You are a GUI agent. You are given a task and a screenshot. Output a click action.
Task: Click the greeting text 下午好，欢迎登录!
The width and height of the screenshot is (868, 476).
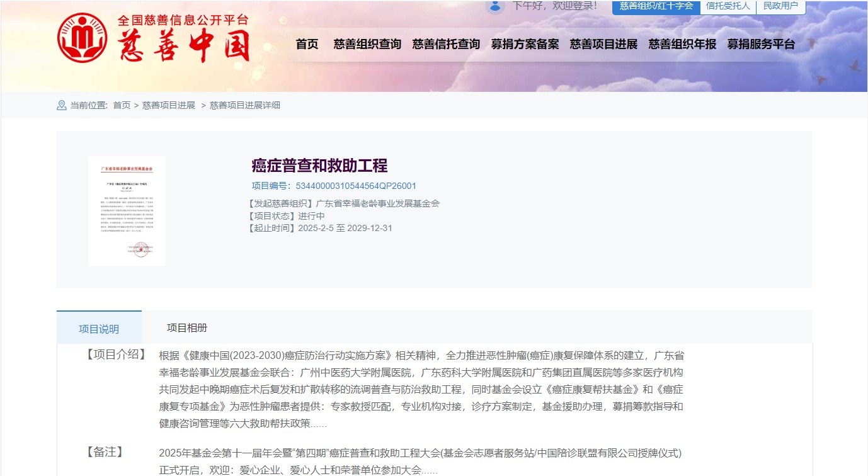(x=554, y=6)
